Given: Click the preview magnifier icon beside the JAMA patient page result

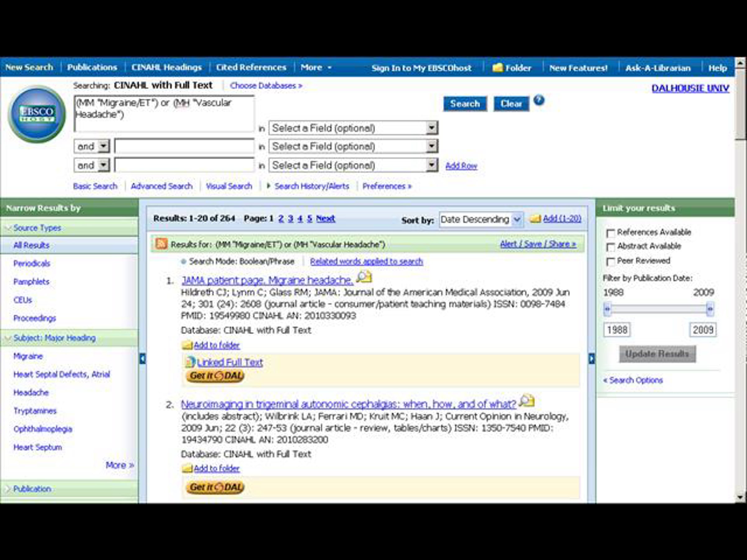Looking at the screenshot, I should [x=364, y=277].
